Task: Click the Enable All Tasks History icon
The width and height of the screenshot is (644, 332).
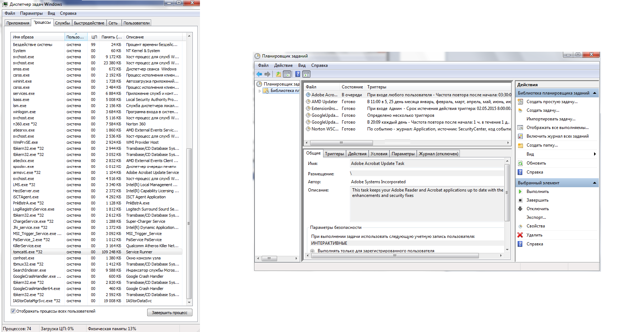Action: pos(520,136)
